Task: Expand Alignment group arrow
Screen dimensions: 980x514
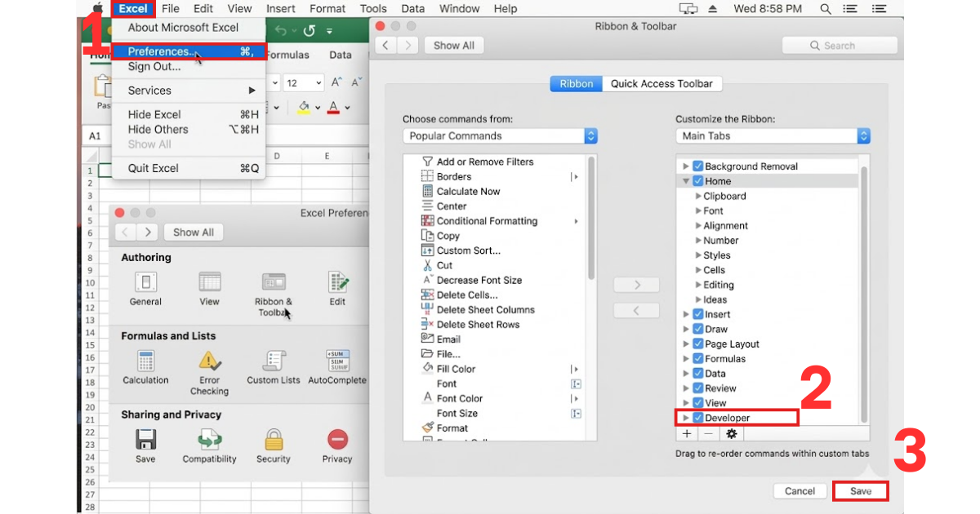Action: [698, 226]
